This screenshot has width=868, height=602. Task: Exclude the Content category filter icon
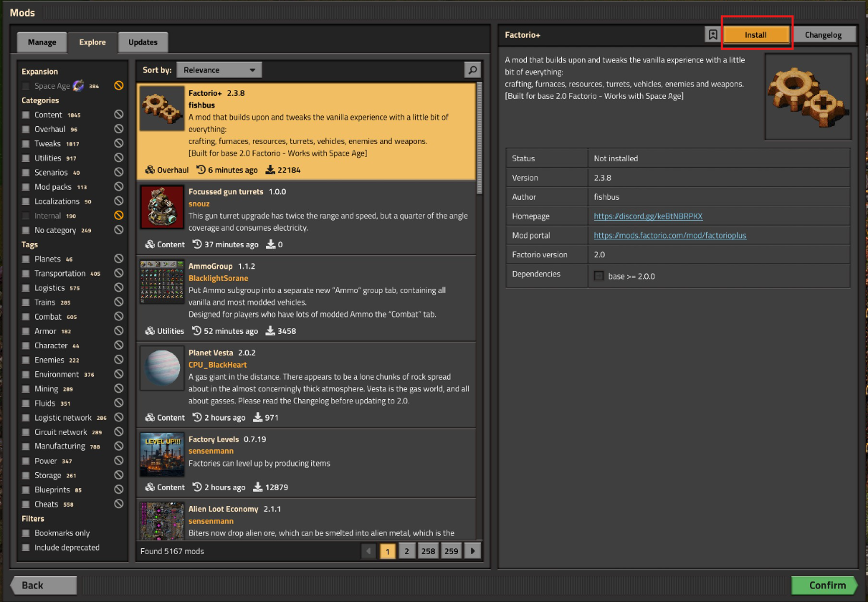coord(119,115)
